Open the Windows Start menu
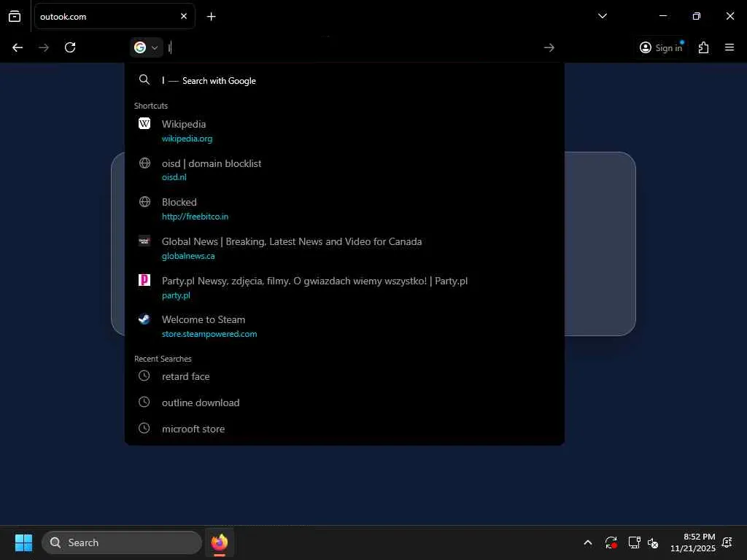This screenshot has width=747, height=560. [x=23, y=542]
